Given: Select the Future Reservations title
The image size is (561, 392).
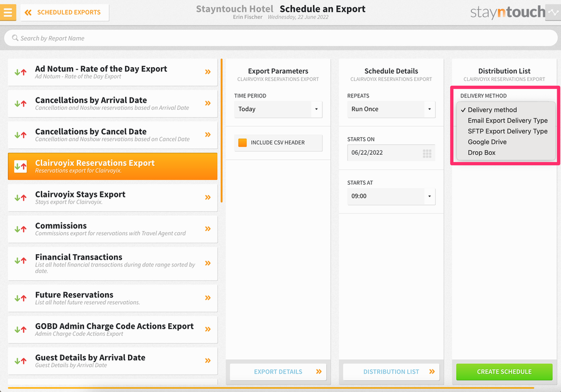Looking at the screenshot, I should 74,294.
